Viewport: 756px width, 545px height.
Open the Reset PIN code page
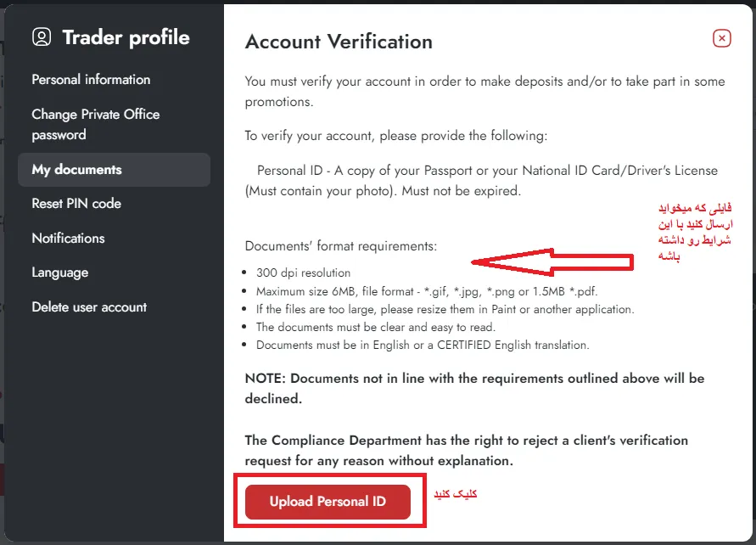tap(76, 204)
